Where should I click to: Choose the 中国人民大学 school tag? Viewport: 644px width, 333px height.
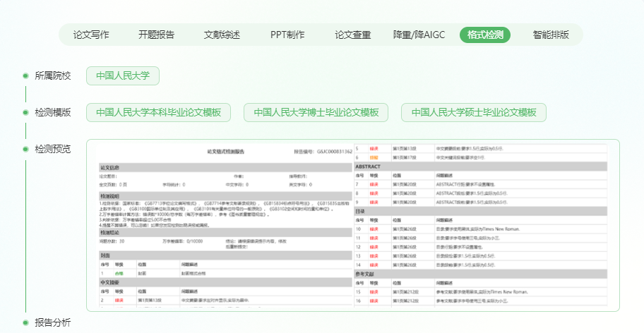[123, 75]
